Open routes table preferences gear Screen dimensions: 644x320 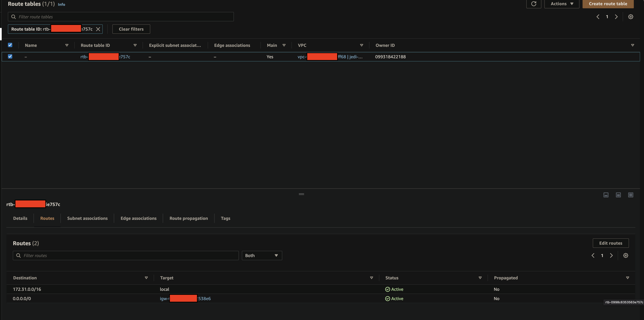[626, 256]
